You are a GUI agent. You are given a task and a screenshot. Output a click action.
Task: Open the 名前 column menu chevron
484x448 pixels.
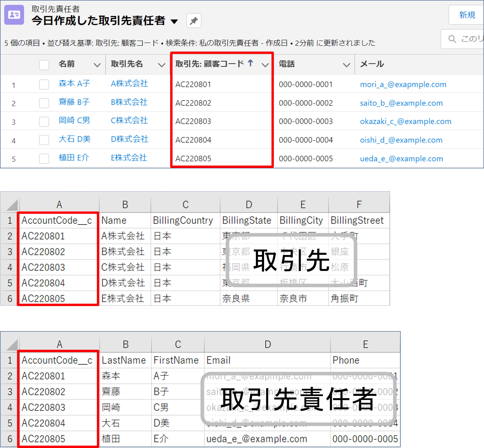tap(97, 65)
